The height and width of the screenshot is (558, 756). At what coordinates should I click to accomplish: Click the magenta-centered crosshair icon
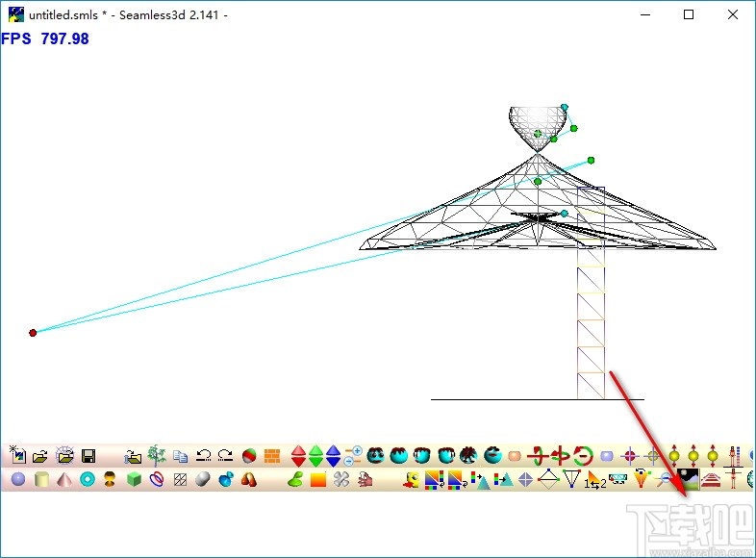click(x=629, y=455)
